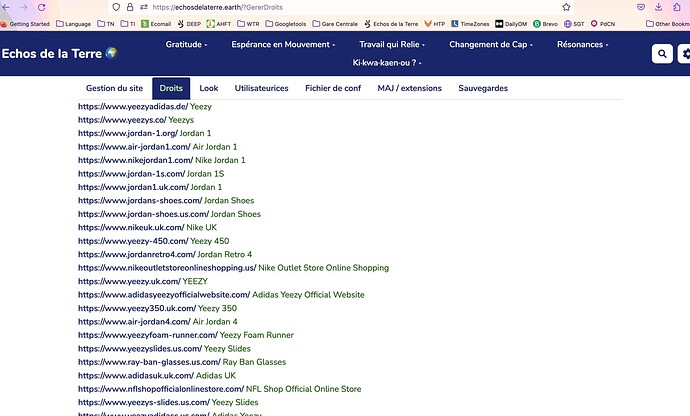Click the Nike UK link
This screenshot has height=416, width=690.
202,228
